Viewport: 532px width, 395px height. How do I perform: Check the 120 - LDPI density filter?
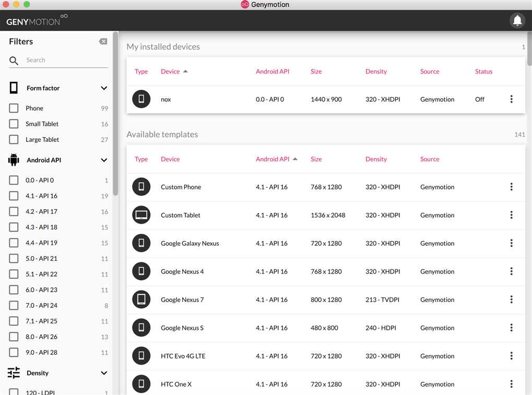pos(14,392)
